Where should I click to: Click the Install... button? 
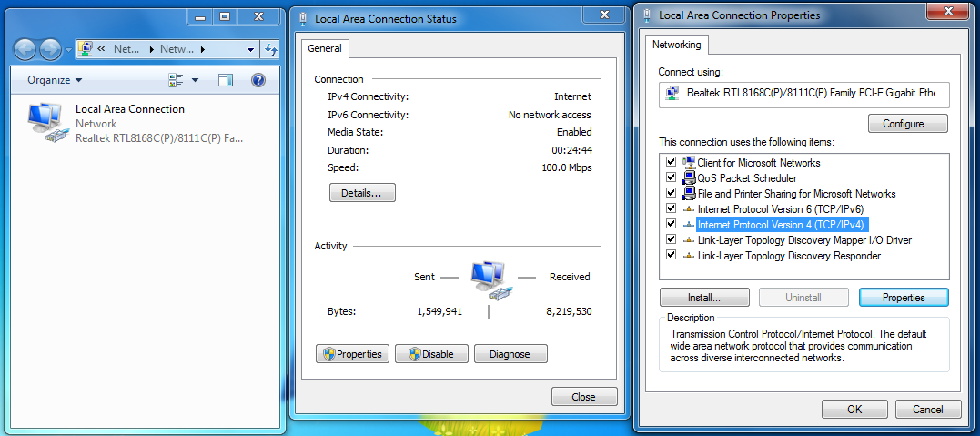pos(704,297)
